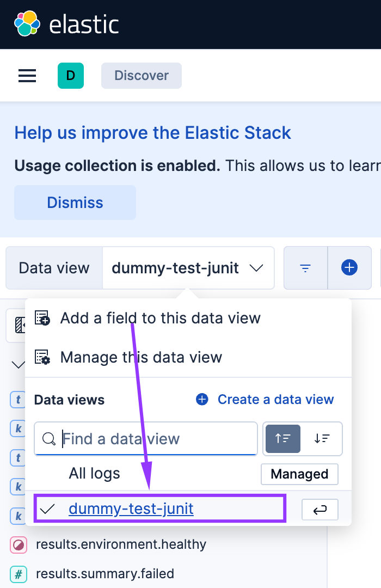Sort data views descending
Image resolution: width=381 pixels, height=588 pixels.
[x=322, y=439]
